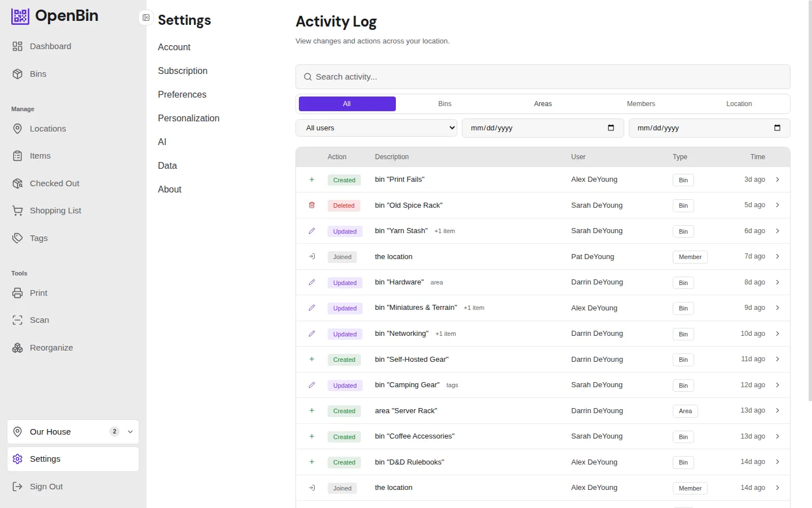Click the location count badge 2
Image resolution: width=812 pixels, height=508 pixels.
pyautogui.click(x=114, y=432)
